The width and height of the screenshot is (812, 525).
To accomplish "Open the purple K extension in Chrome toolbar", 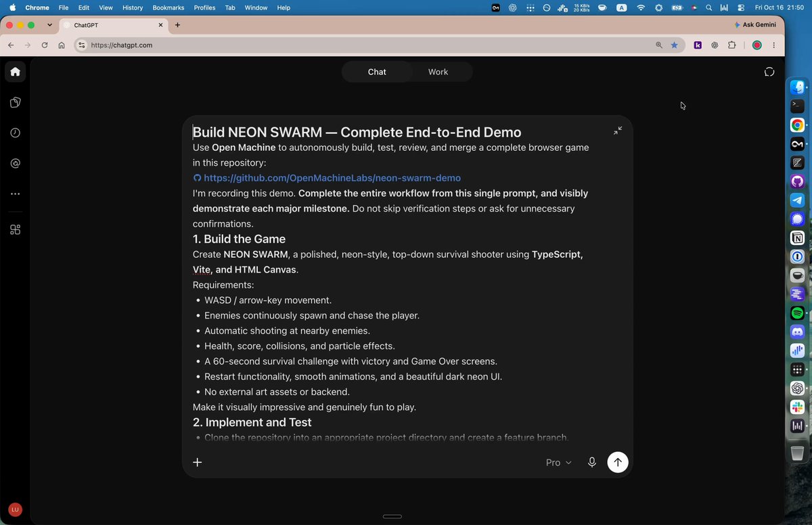I will (698, 45).
